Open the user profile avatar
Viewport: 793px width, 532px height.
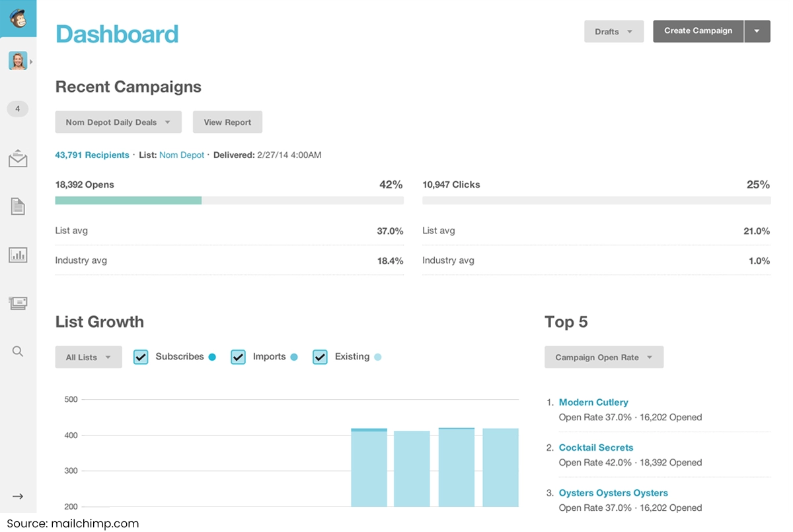tap(18, 61)
